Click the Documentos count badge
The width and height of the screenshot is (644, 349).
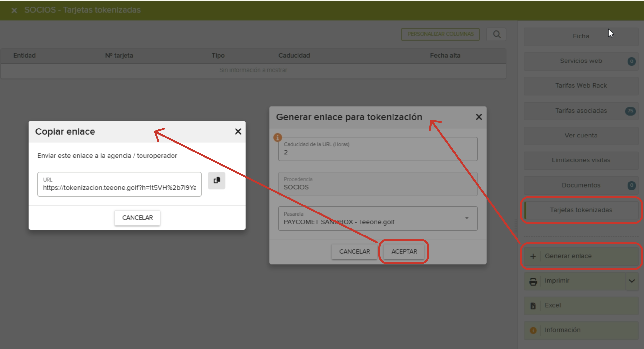tap(631, 185)
